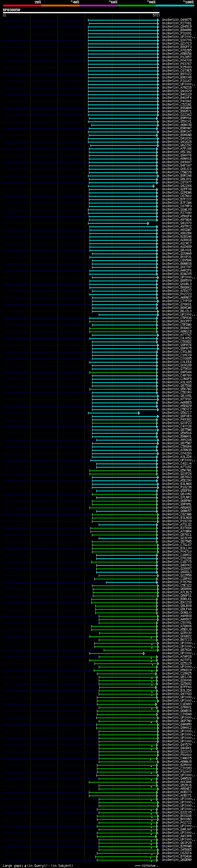The image size is (197, 868).
Task: Open hit UniRef100_P27081
Action: tap(176, 23)
